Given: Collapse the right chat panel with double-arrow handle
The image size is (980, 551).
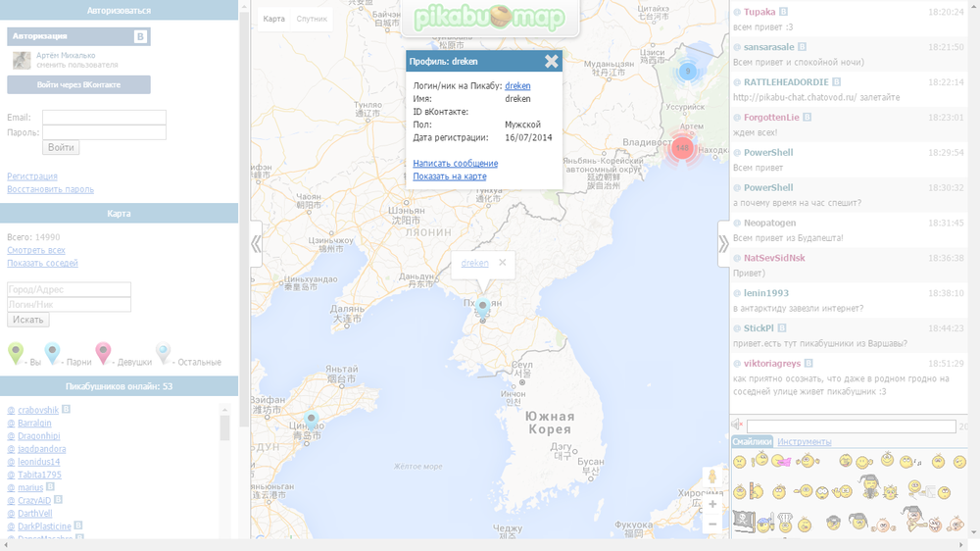Looking at the screenshot, I should pyautogui.click(x=723, y=244).
